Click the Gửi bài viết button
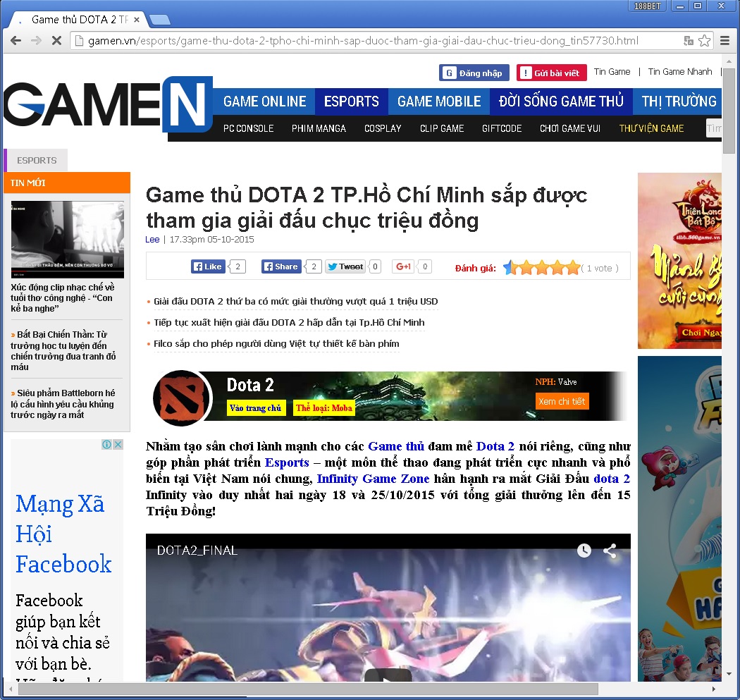740x700 pixels. [551, 73]
